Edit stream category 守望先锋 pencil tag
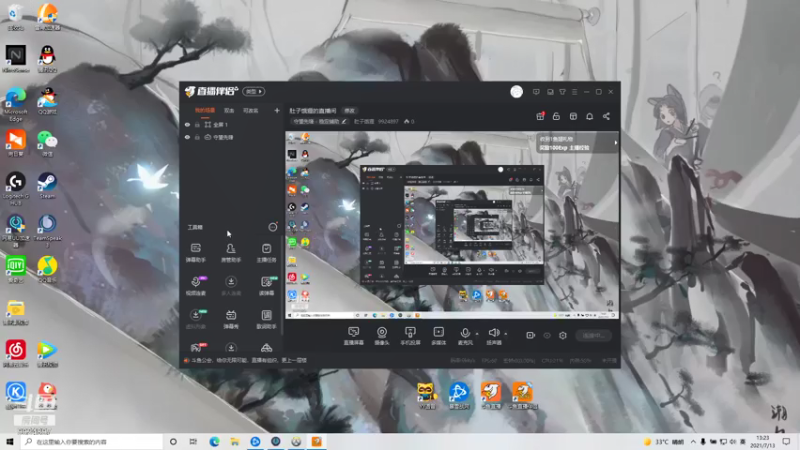Screen dimensions: 800x450 (319, 121)
